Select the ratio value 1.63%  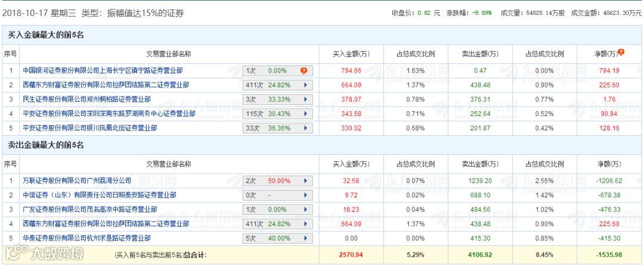coord(415,70)
